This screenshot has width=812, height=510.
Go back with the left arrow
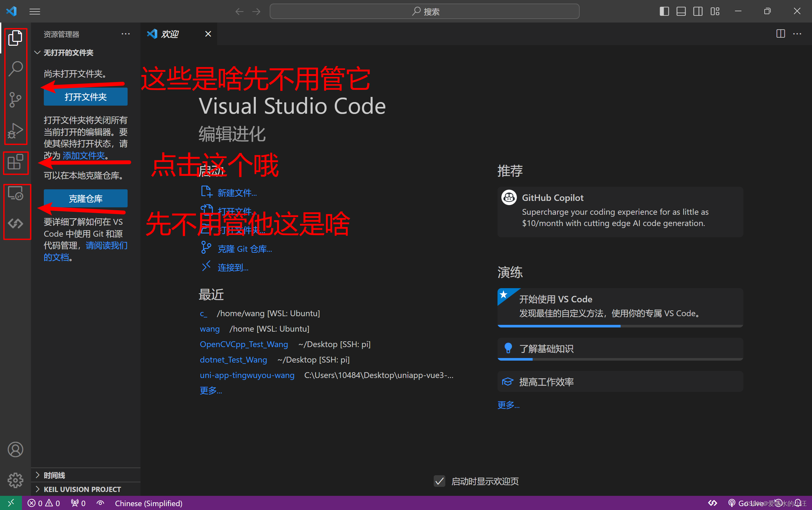click(239, 12)
